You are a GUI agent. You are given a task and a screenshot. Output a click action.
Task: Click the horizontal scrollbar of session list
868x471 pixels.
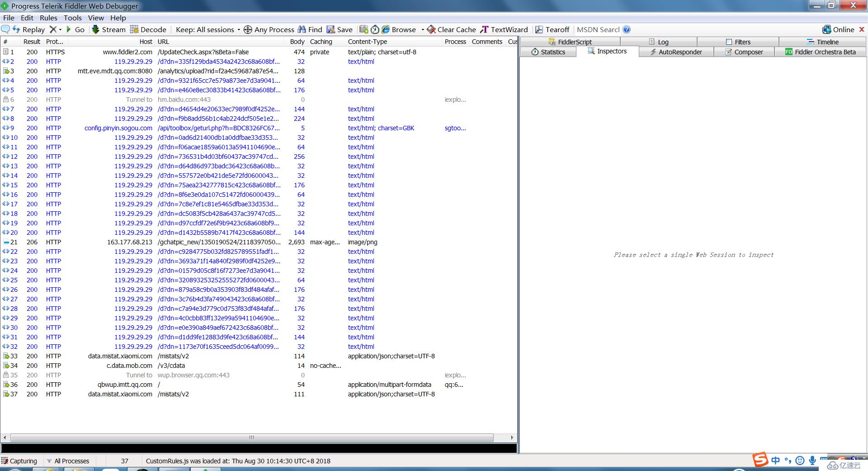tap(252, 438)
